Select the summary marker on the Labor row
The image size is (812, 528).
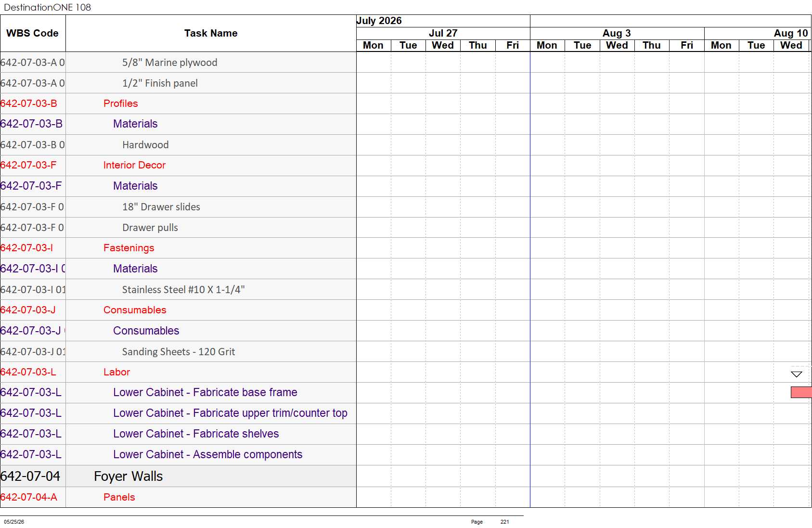797,374
